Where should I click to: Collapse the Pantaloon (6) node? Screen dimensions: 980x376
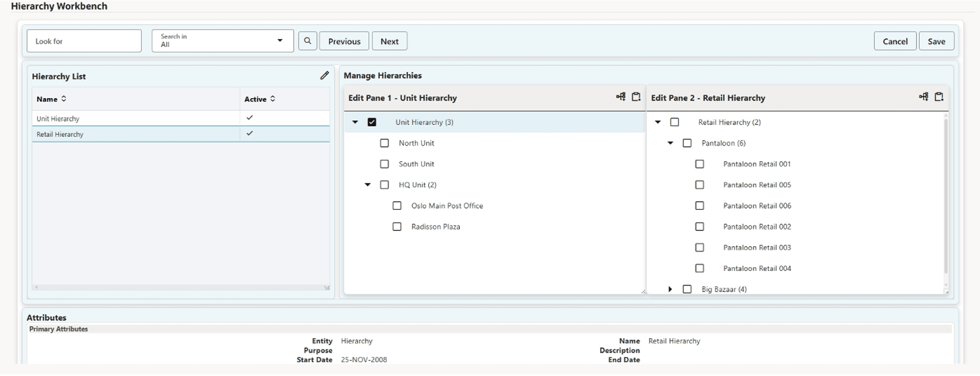click(670, 143)
